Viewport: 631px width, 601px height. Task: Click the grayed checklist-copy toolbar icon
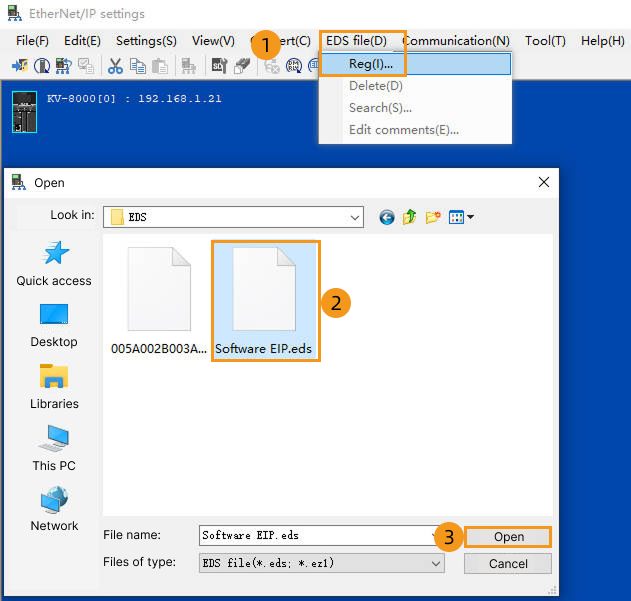pyautogui.click(x=86, y=66)
